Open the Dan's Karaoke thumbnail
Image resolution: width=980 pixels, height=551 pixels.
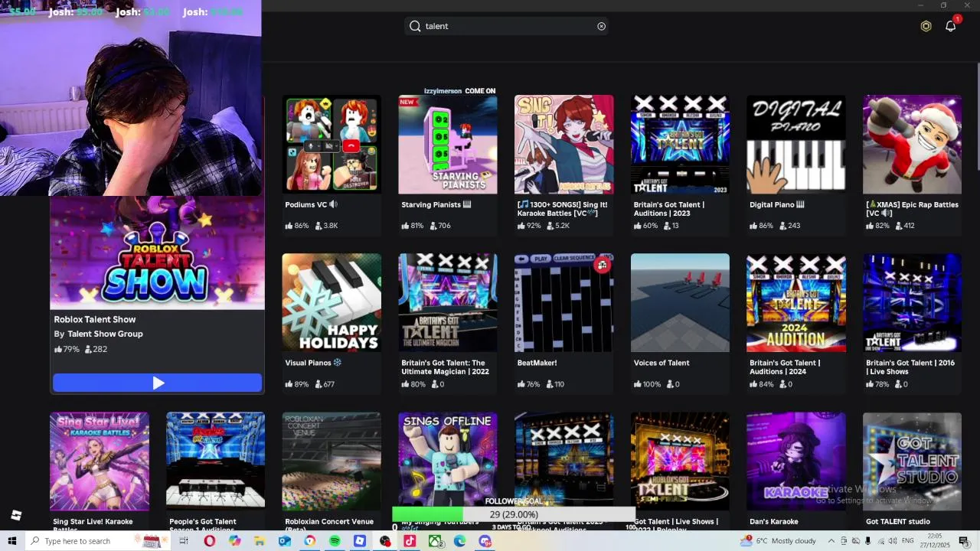pyautogui.click(x=796, y=461)
